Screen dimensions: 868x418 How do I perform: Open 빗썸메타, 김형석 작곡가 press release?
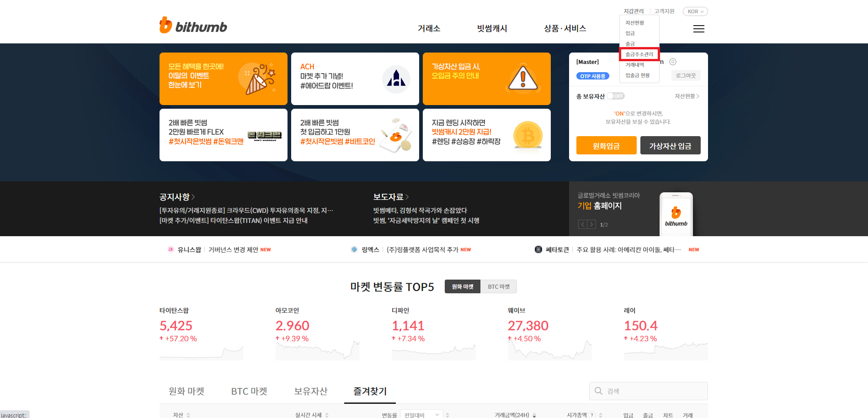point(420,210)
